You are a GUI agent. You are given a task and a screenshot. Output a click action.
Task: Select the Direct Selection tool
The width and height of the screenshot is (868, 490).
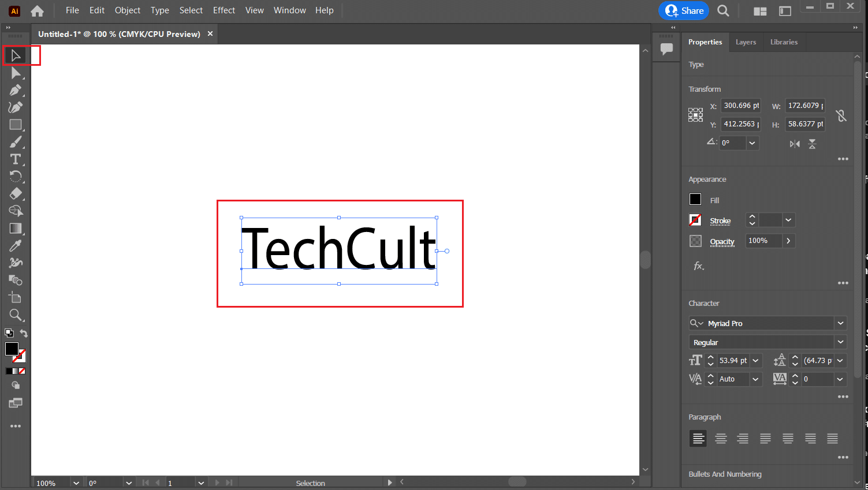[16, 73]
